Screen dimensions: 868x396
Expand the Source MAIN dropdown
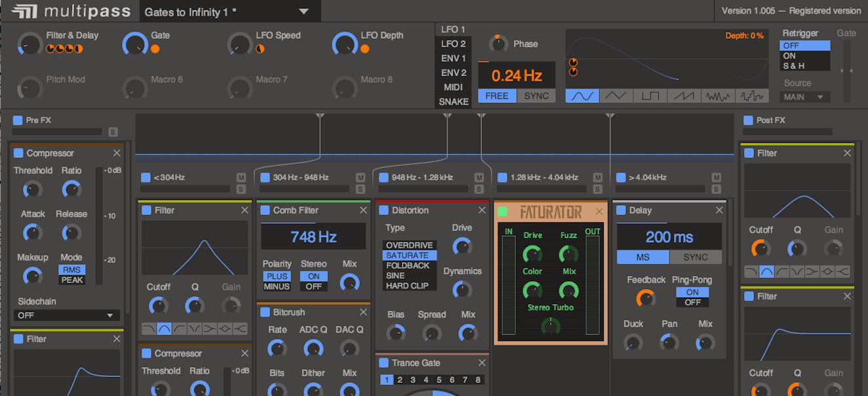pyautogui.click(x=804, y=97)
